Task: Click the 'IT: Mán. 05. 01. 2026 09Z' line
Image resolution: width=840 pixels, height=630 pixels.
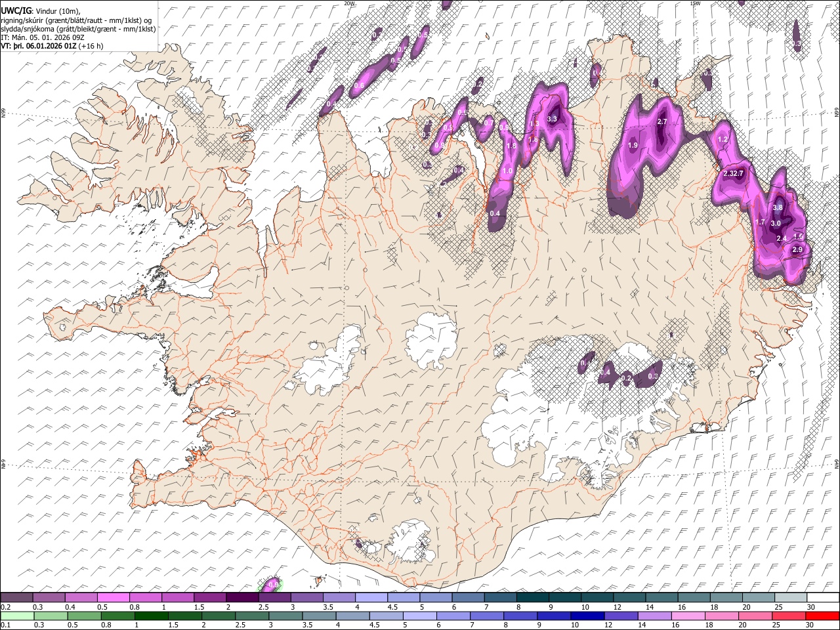Action: 43,37
